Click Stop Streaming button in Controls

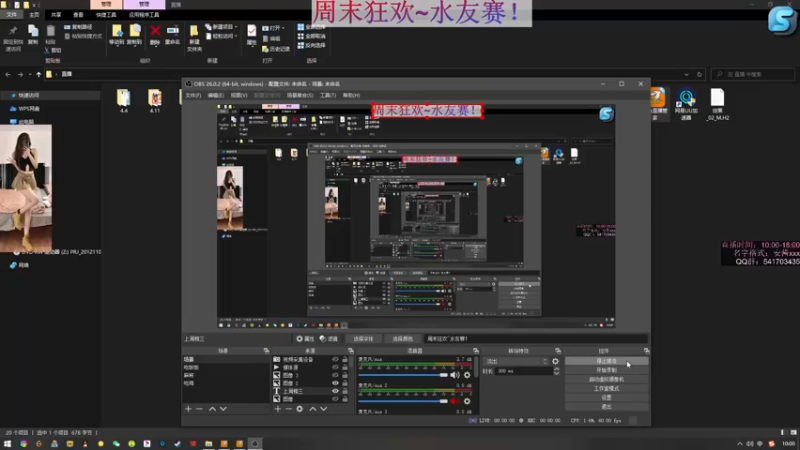606,361
